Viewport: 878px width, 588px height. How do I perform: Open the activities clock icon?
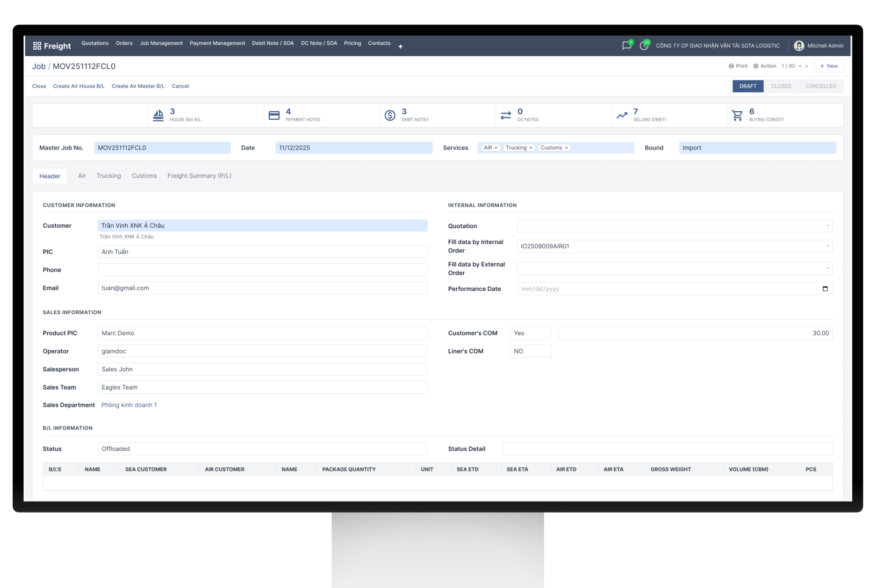pyautogui.click(x=643, y=46)
